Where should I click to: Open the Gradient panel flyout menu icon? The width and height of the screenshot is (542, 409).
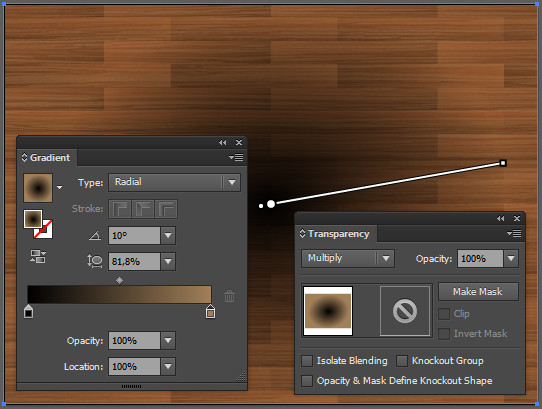pos(236,158)
